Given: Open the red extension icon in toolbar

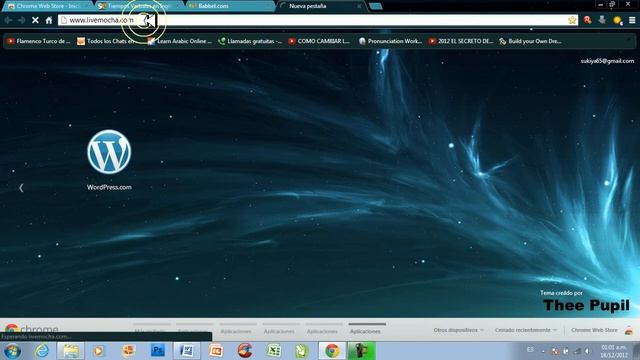Looking at the screenshot, I should [x=587, y=20].
